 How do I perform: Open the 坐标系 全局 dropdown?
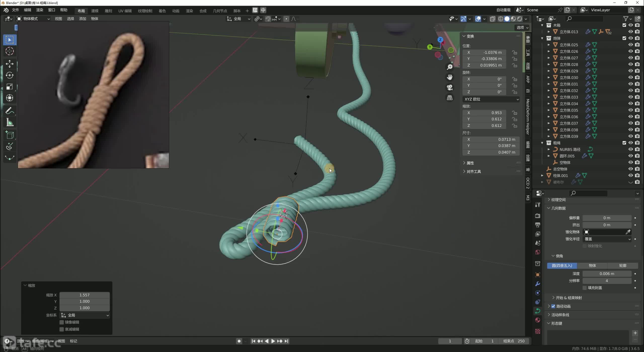[x=85, y=315]
